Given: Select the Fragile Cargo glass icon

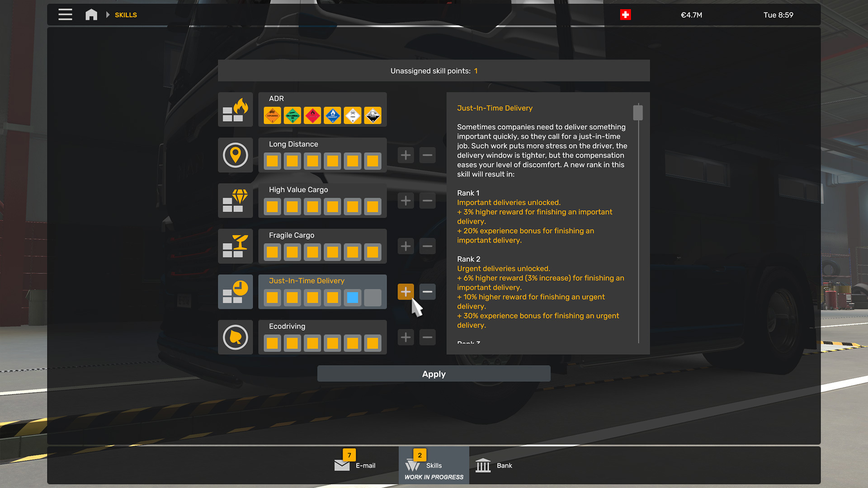Looking at the screenshot, I should (235, 247).
